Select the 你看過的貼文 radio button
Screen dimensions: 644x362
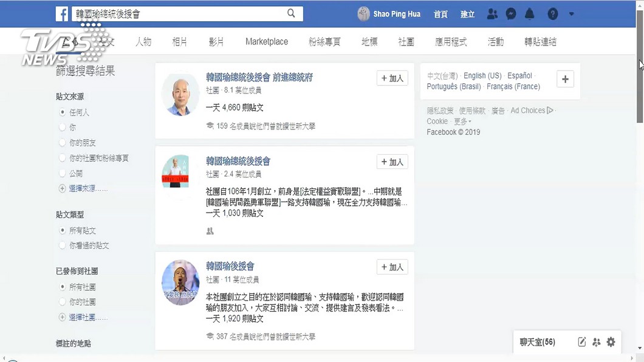(x=63, y=245)
